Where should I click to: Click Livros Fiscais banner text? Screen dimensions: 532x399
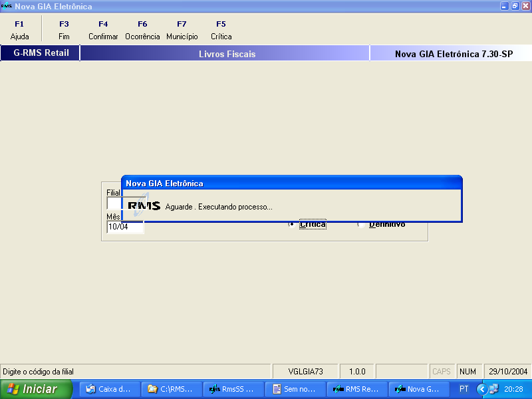coord(227,54)
